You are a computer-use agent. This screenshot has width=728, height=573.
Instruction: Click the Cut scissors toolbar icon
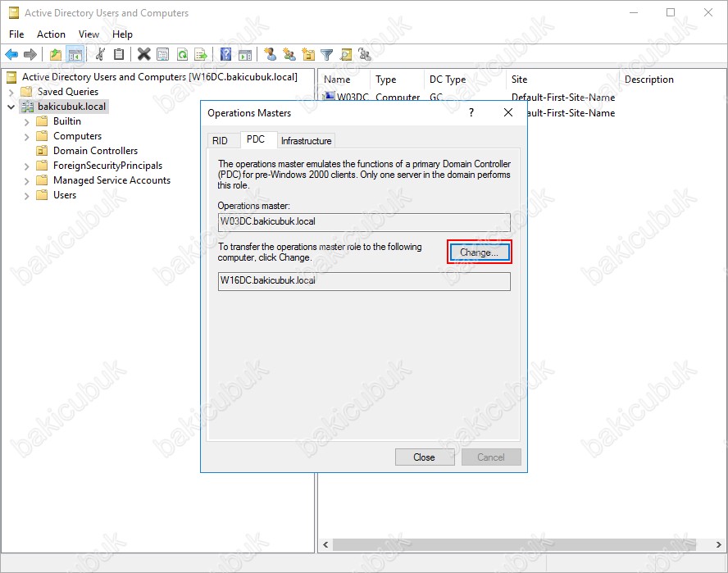(x=100, y=55)
